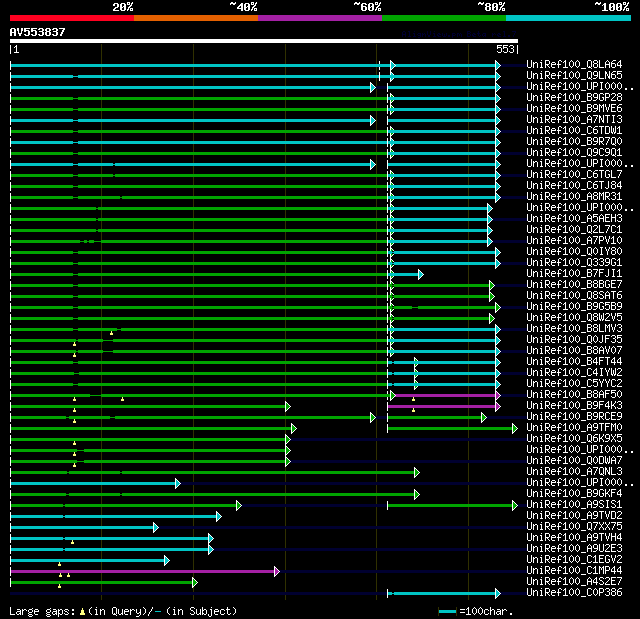Click the green ~80% identity color segment
The height and width of the screenshot is (619, 640).
(444, 18)
